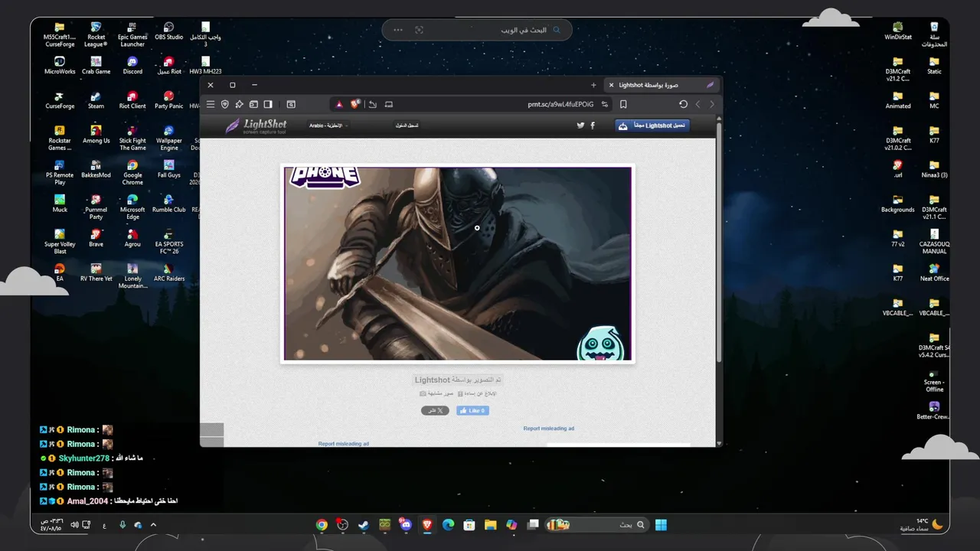Open the Brave Shields lion icon
The width and height of the screenshot is (980, 551).
click(354, 104)
